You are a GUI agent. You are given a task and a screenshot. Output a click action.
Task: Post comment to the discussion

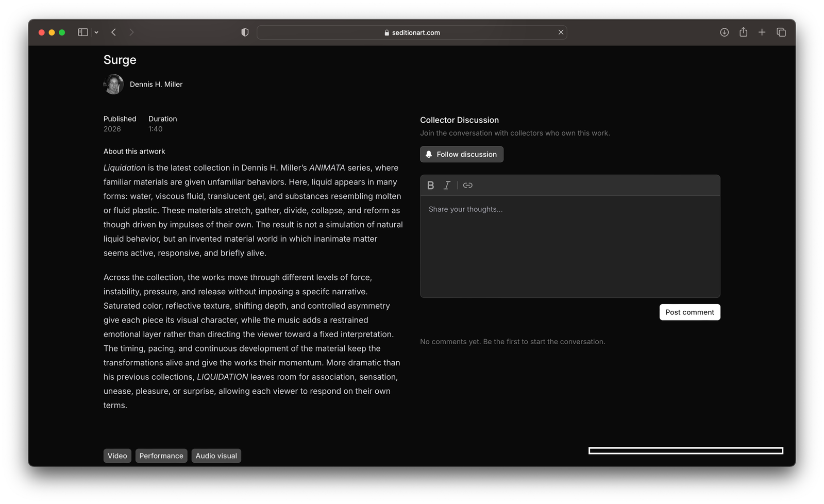pos(690,312)
